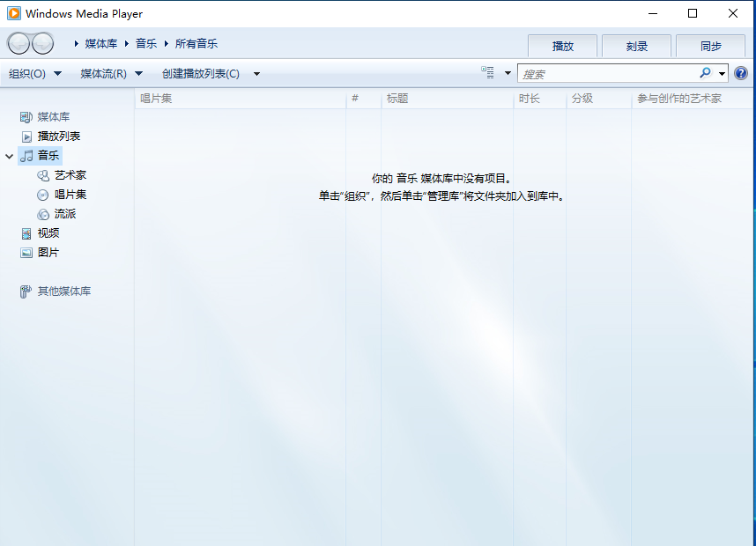Click the 创建播放列表(C) button
Viewport: 756px width, 546px height.
(x=201, y=74)
